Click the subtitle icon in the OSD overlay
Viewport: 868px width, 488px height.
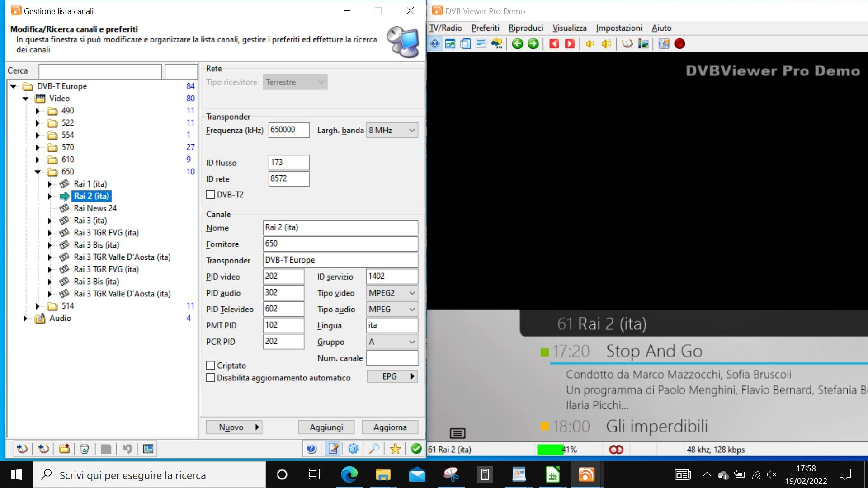pyautogui.click(x=458, y=433)
